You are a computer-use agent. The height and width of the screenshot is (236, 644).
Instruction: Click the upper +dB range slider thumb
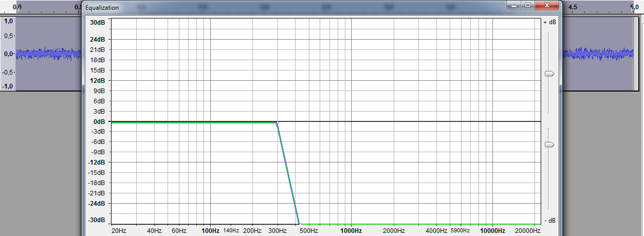click(549, 74)
